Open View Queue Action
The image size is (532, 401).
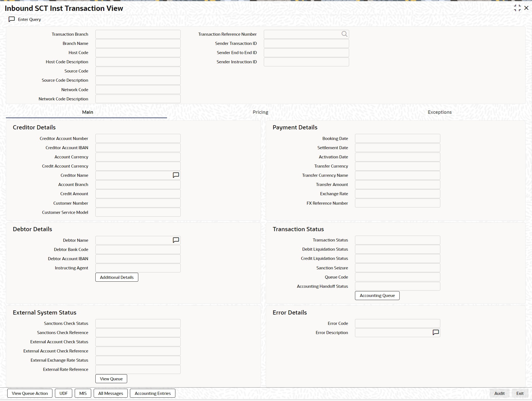click(30, 393)
